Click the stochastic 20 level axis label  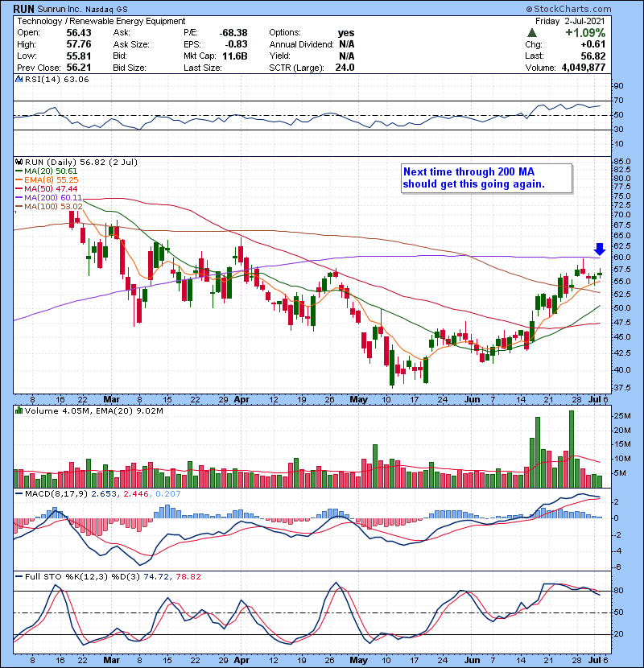pyautogui.click(x=618, y=634)
